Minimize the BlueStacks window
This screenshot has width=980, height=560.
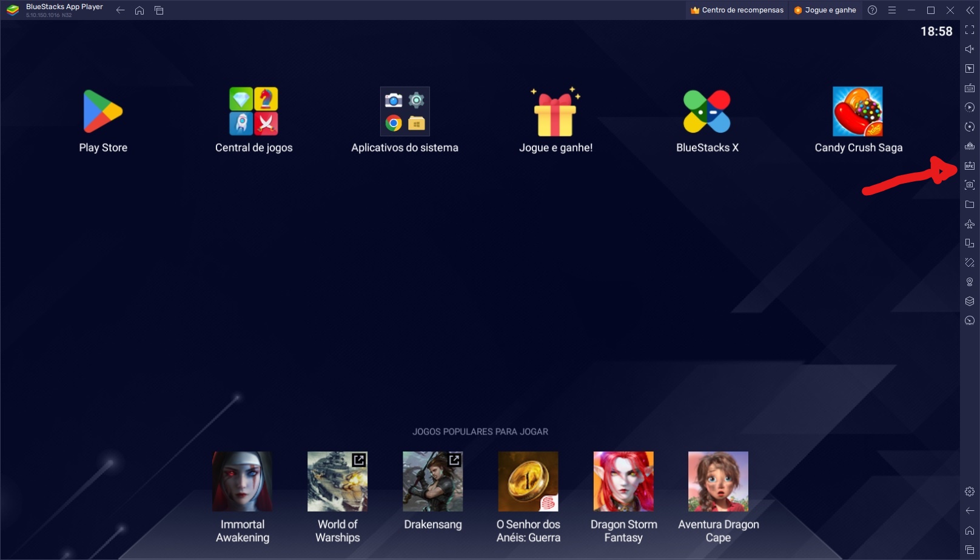(911, 10)
